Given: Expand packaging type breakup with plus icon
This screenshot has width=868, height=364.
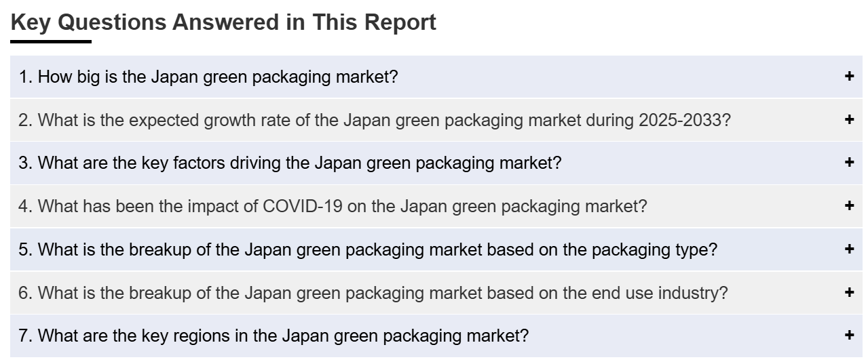Looking at the screenshot, I should pos(849,249).
